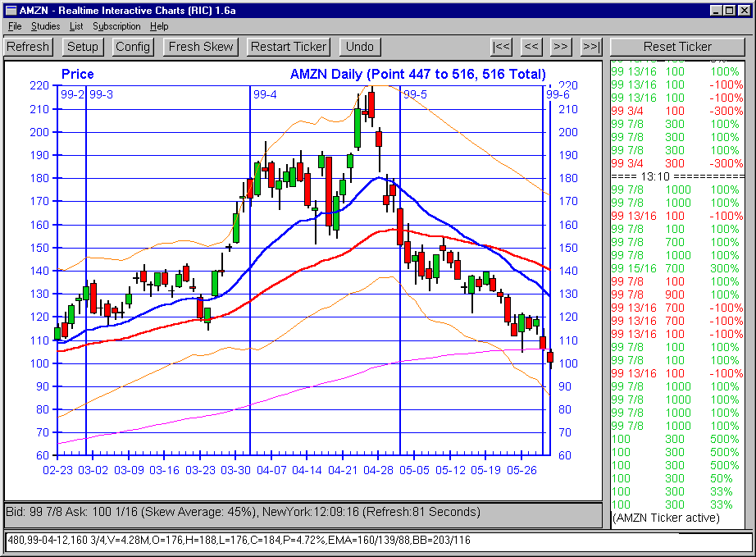Screen dimensions: 756x557
Task: Open the Subscription menu
Action: [116, 26]
